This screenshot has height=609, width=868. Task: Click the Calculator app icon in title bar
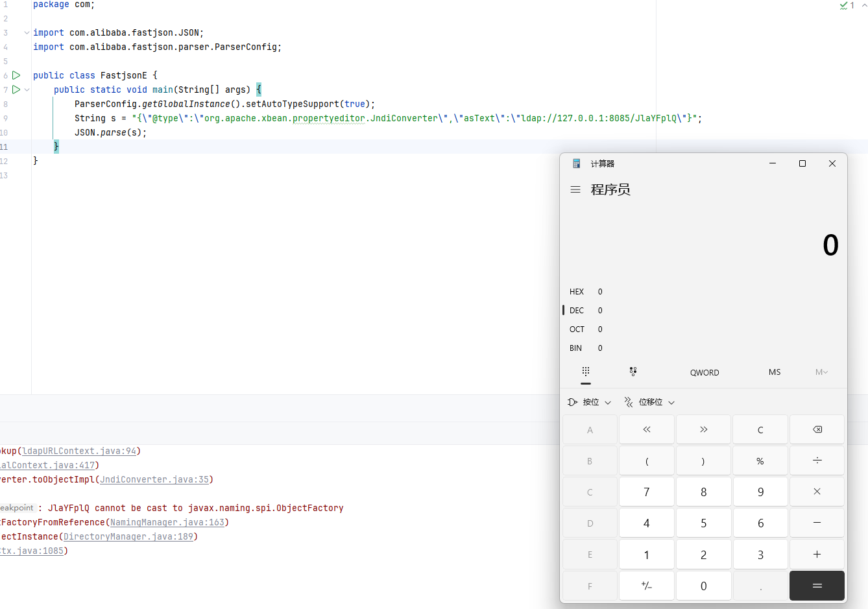tap(576, 163)
